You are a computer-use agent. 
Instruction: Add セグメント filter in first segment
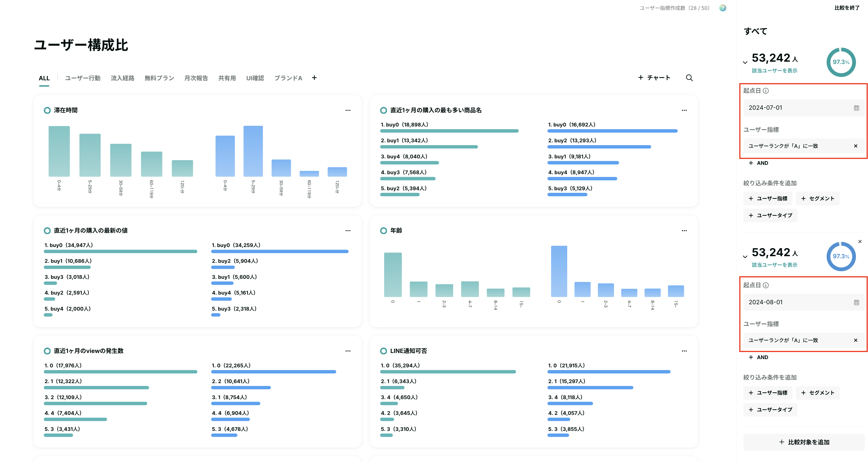click(817, 199)
